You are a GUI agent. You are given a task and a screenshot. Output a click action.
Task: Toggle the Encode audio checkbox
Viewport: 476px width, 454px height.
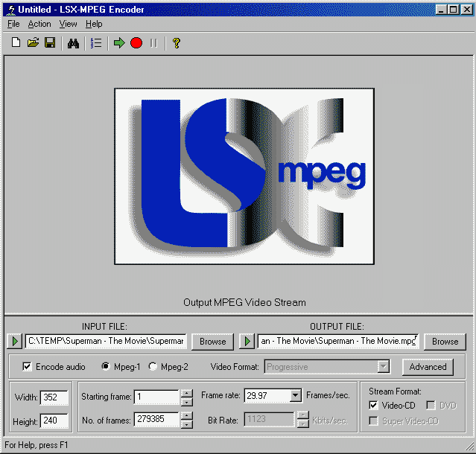28,366
